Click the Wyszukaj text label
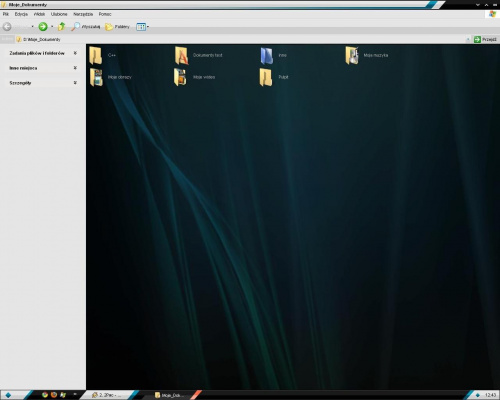Screen dimensions: 500x400 [x=91, y=27]
